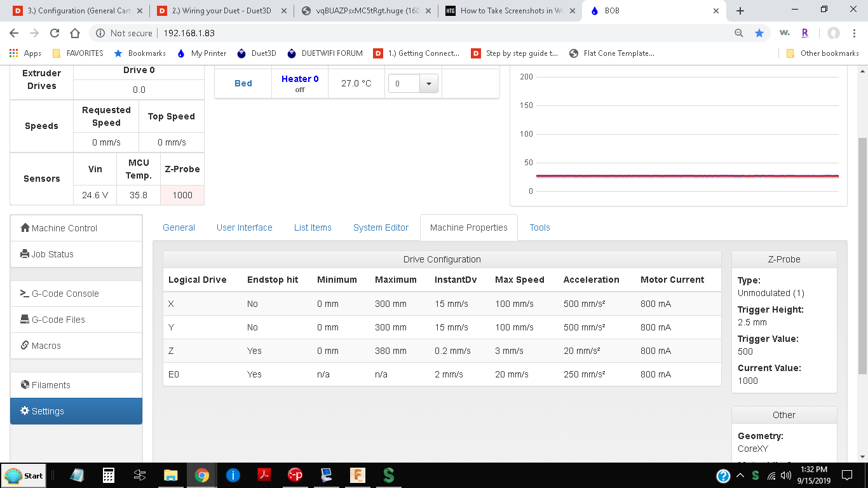Switch to the System Editor tab
This screenshot has width=868, height=488.
click(381, 227)
